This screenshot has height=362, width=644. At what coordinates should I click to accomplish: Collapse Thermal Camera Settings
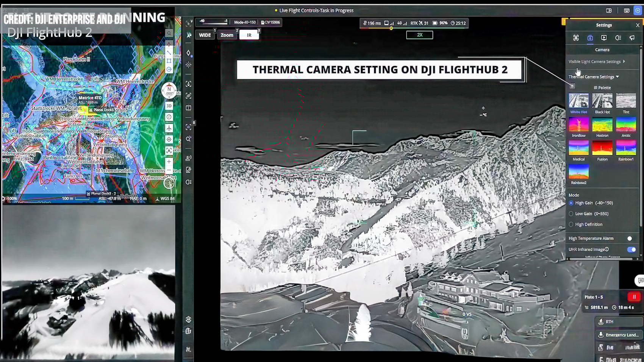[594, 76]
